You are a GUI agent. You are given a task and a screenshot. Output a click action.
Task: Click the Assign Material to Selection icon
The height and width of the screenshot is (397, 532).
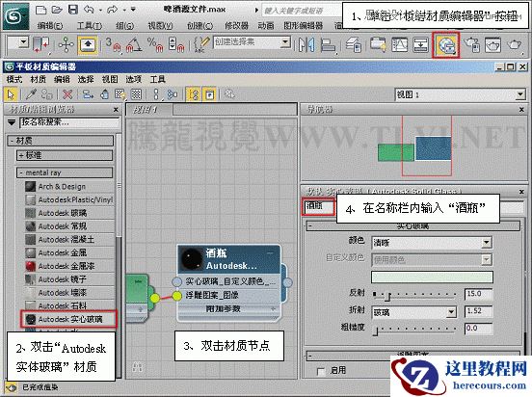click(x=47, y=94)
